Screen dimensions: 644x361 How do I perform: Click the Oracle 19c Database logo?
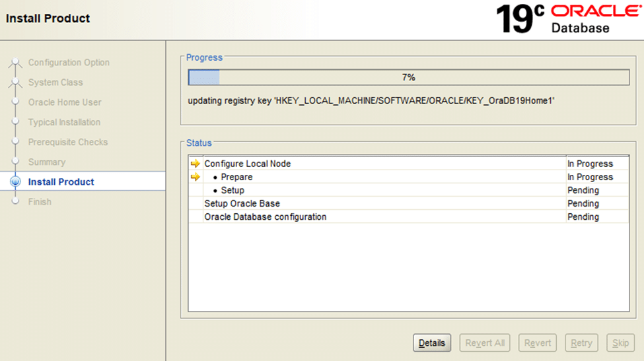click(x=569, y=19)
